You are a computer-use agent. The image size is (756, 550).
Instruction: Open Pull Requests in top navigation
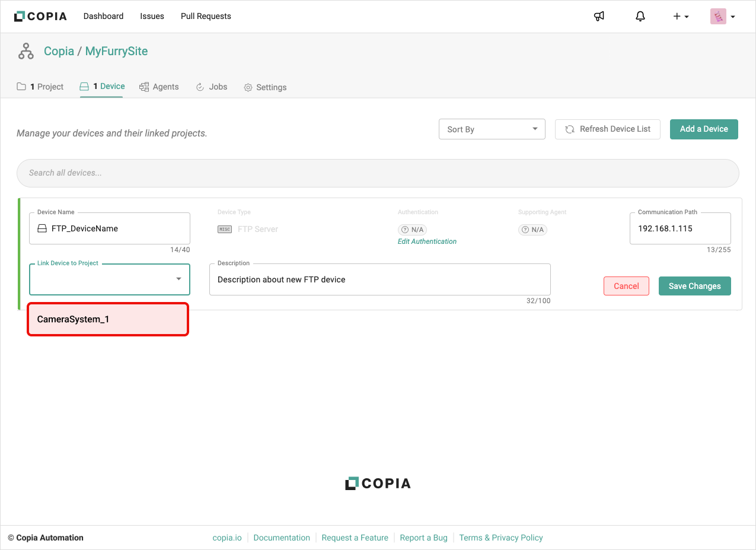pos(206,16)
